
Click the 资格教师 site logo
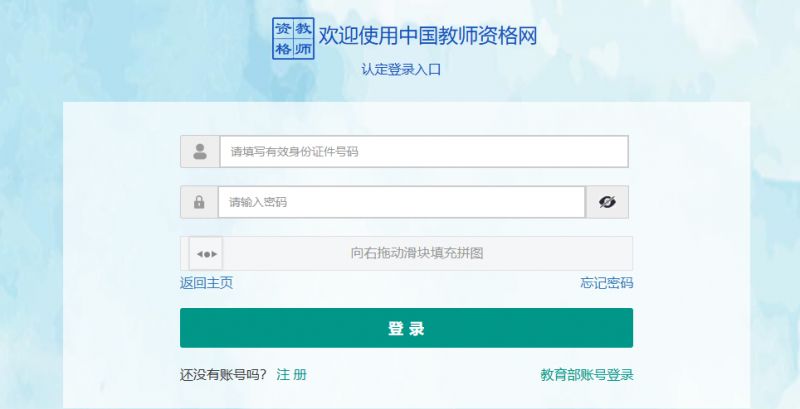tap(293, 38)
